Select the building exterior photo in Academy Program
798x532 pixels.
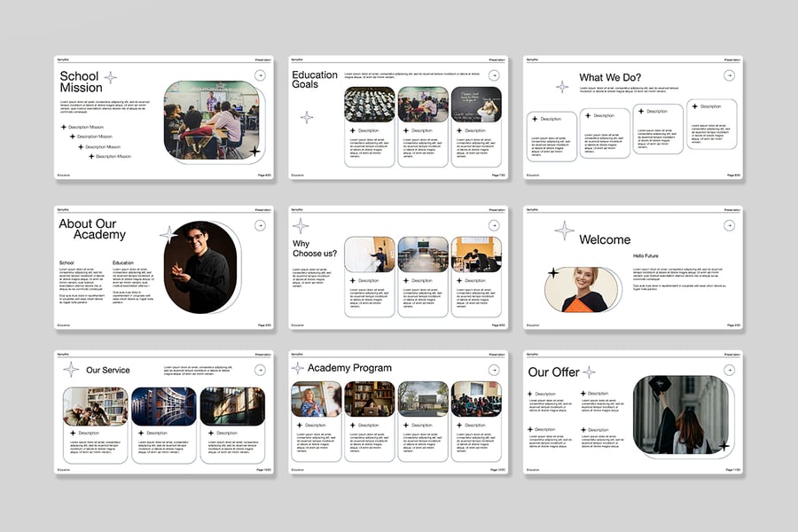(x=422, y=399)
